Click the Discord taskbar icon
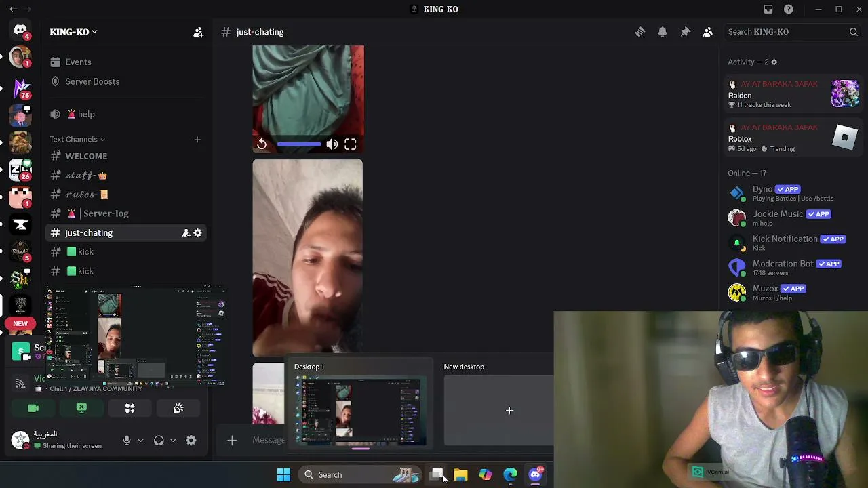868x488 pixels. (x=535, y=475)
